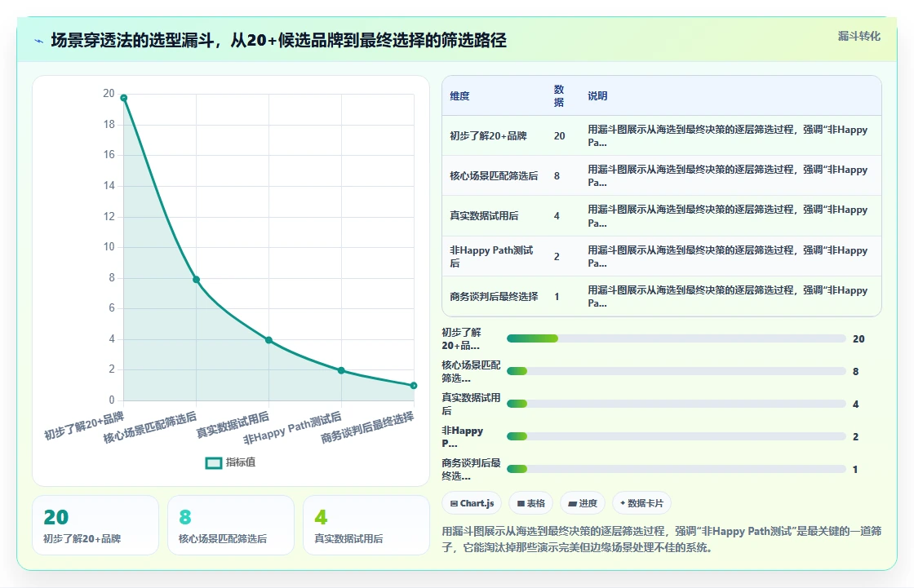
Task: Click x-axis label 商务谈判后最终选择
Action: (367, 427)
